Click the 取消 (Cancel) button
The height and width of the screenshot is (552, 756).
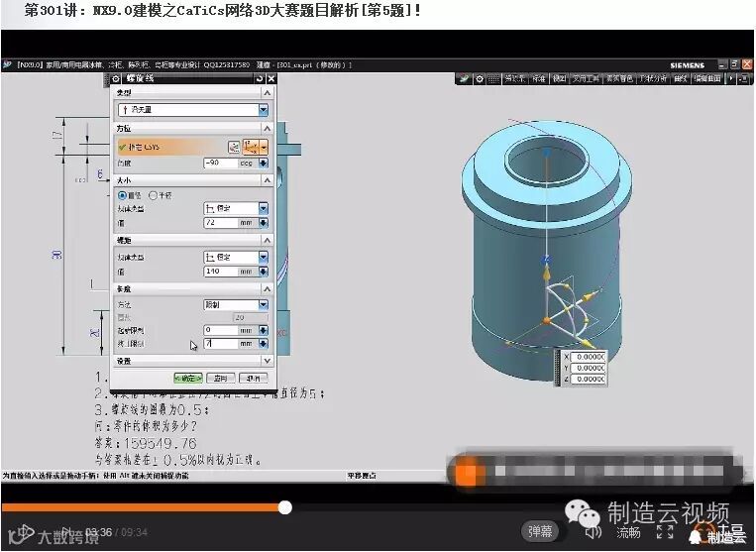253,379
